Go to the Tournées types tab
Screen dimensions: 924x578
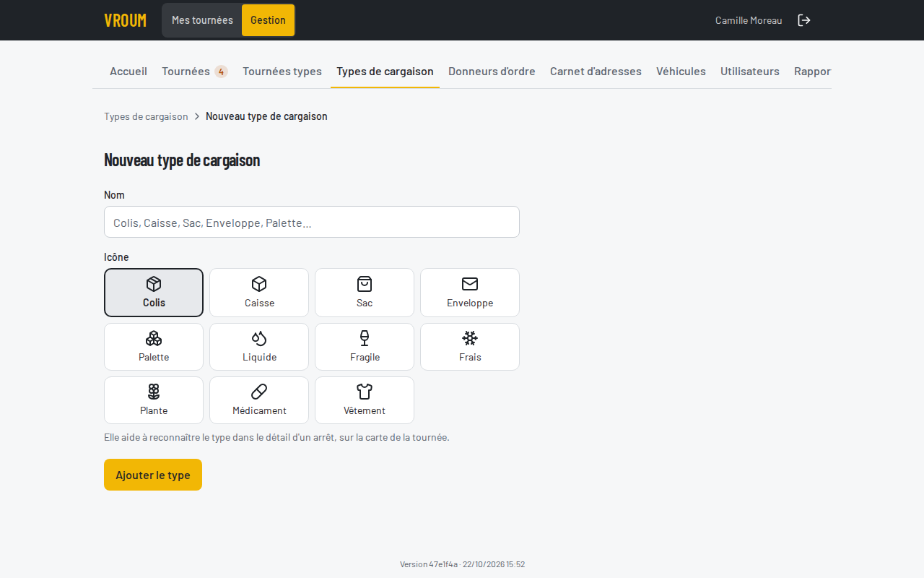pyautogui.click(x=282, y=71)
